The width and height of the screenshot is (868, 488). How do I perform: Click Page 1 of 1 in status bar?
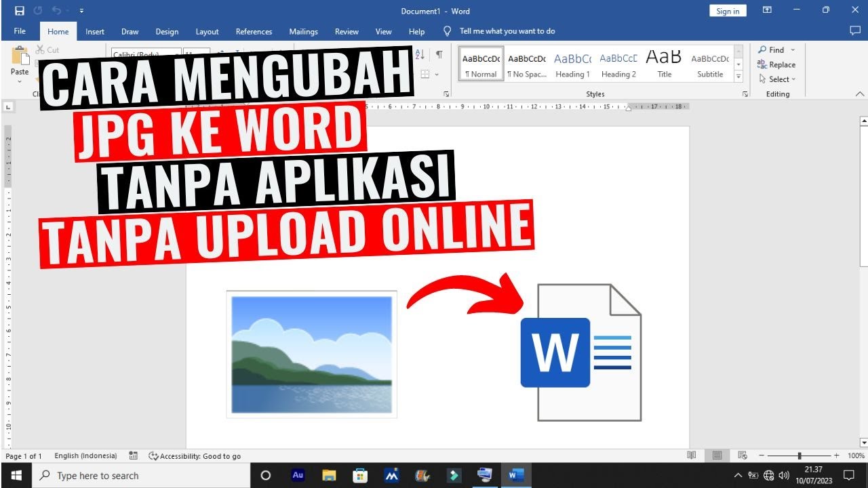23,456
